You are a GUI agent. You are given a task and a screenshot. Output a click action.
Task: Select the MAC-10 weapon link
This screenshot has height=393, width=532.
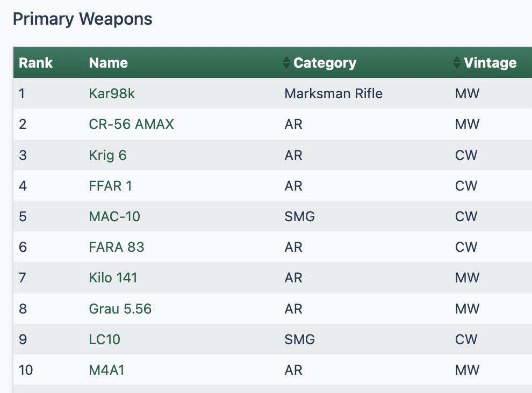click(114, 216)
